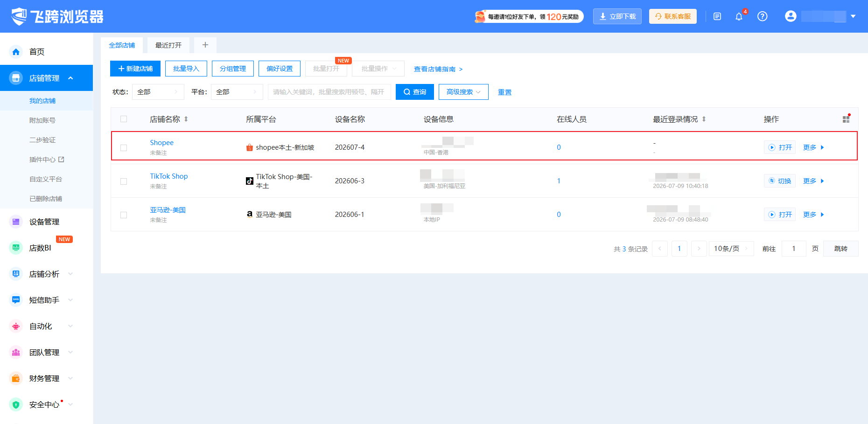Click the 首页 home icon
Viewport: 868px width, 424px height.
pos(16,52)
